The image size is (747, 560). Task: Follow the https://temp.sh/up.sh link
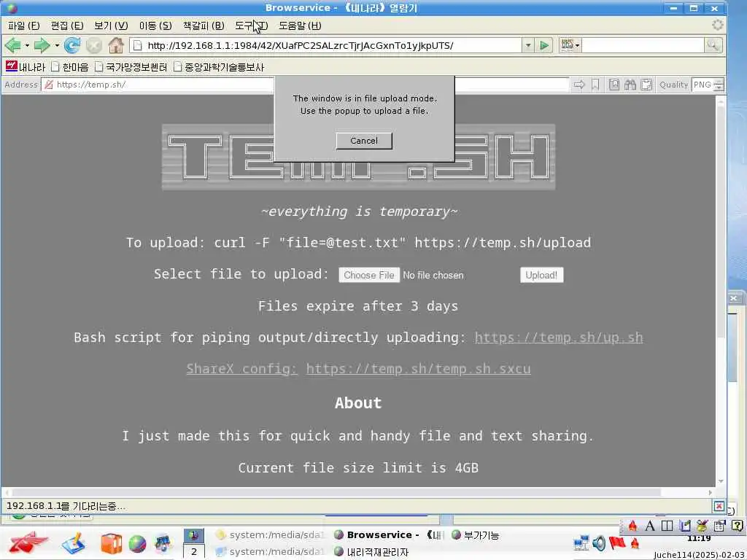click(x=558, y=338)
